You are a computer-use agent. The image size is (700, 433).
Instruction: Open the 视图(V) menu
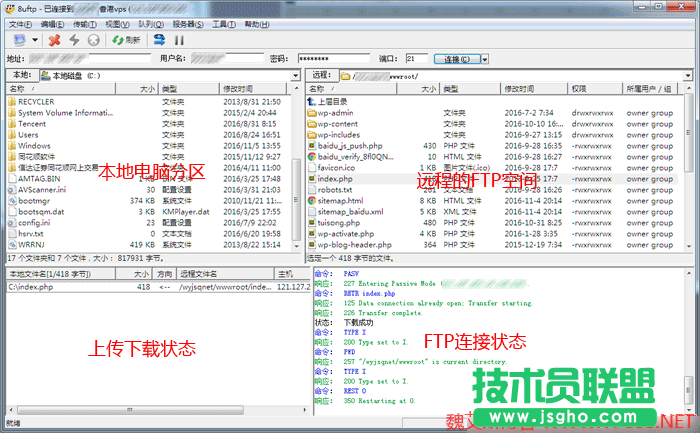click(x=117, y=24)
